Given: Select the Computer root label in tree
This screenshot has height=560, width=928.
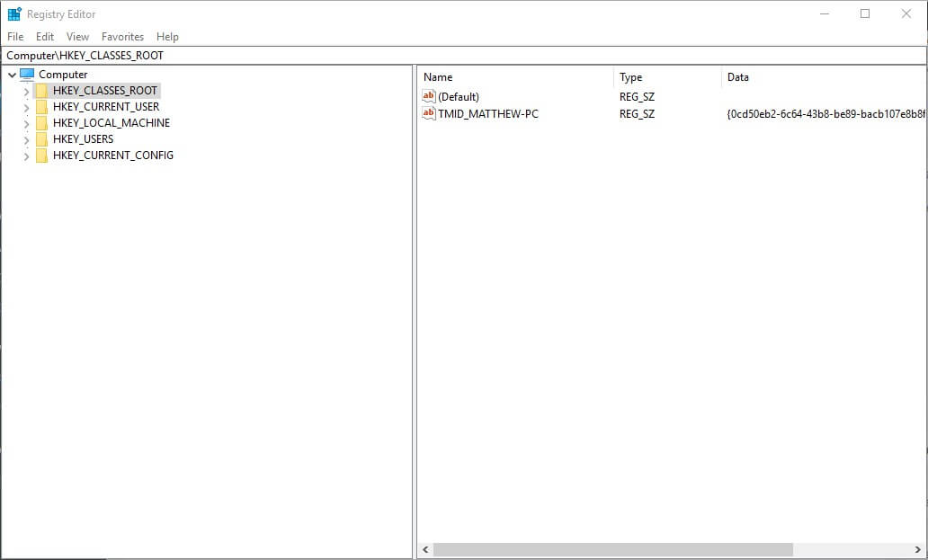Looking at the screenshot, I should (x=63, y=75).
